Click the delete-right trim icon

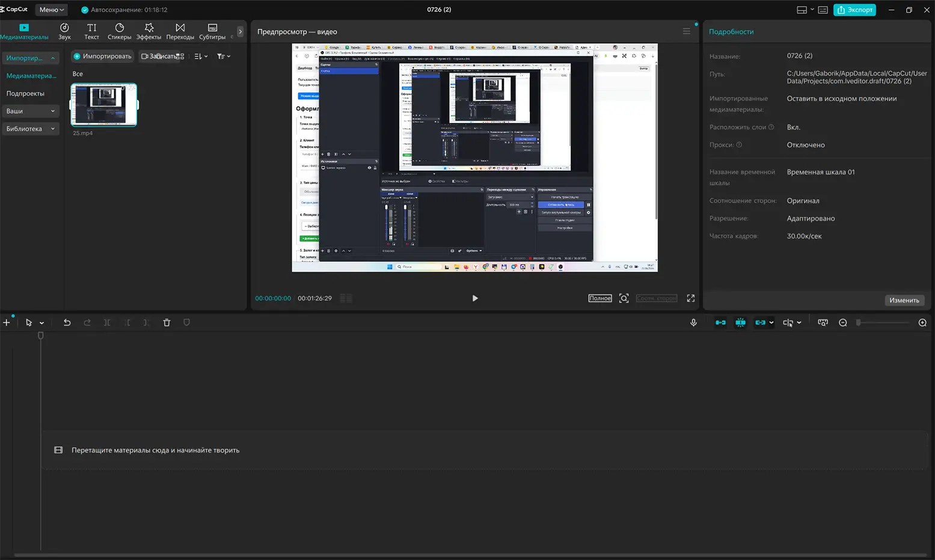click(x=146, y=323)
